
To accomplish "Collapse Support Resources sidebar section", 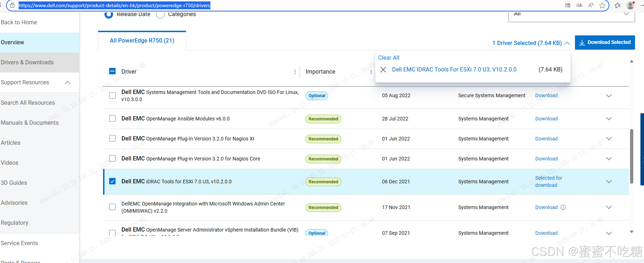I will coord(68,83).
